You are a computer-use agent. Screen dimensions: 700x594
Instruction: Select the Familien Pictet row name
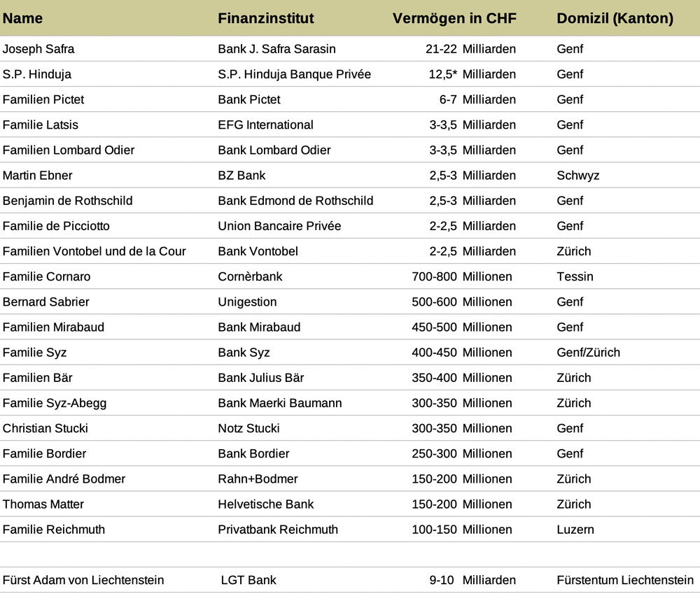[x=43, y=99]
